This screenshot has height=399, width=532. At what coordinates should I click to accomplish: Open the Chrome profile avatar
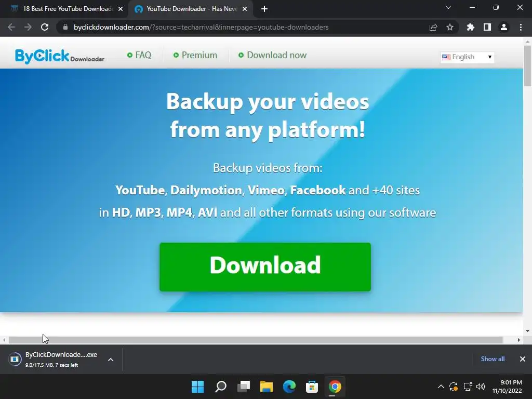click(x=504, y=27)
